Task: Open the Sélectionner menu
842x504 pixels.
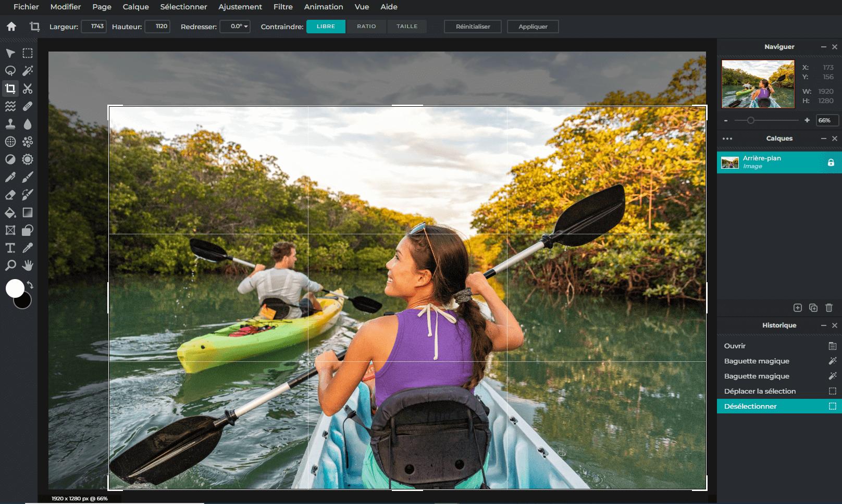Action: tap(183, 7)
